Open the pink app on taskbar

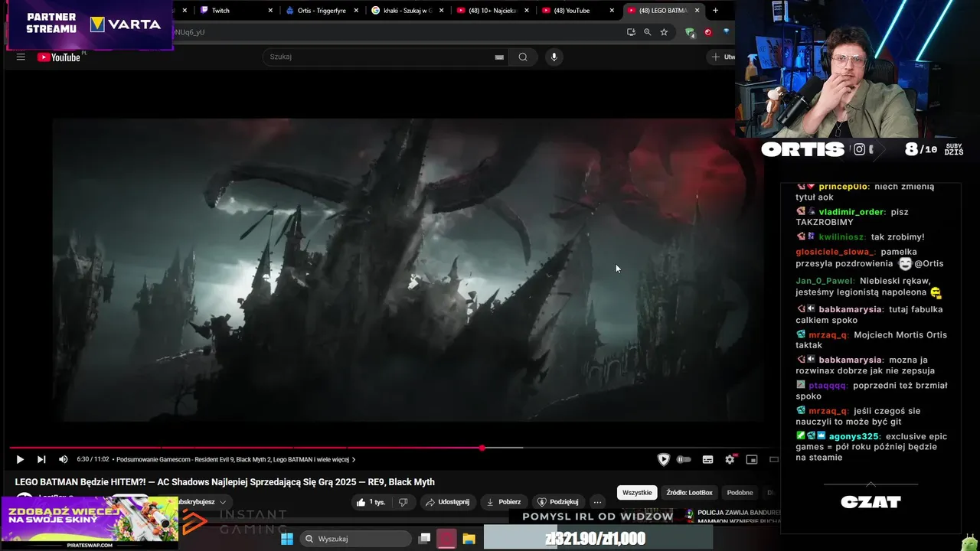point(446,539)
